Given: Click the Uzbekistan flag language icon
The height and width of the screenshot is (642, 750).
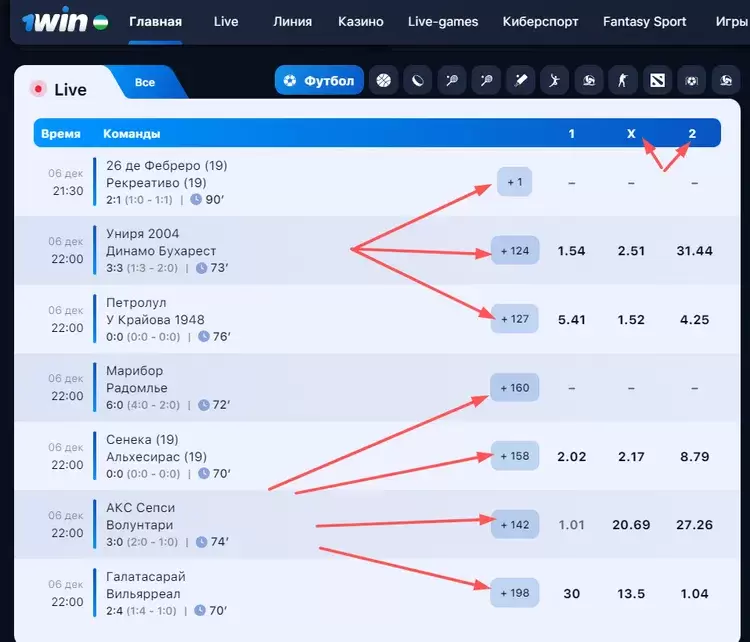Looking at the screenshot, I should pos(99,21).
